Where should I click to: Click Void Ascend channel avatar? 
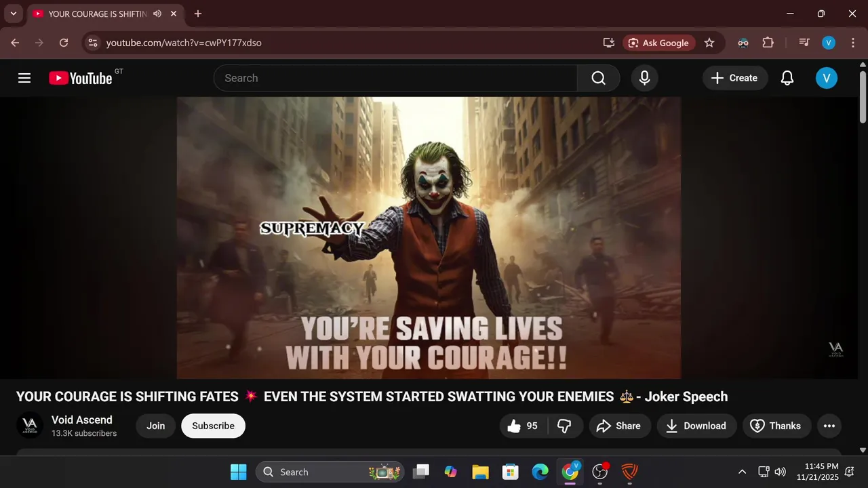pos(30,426)
